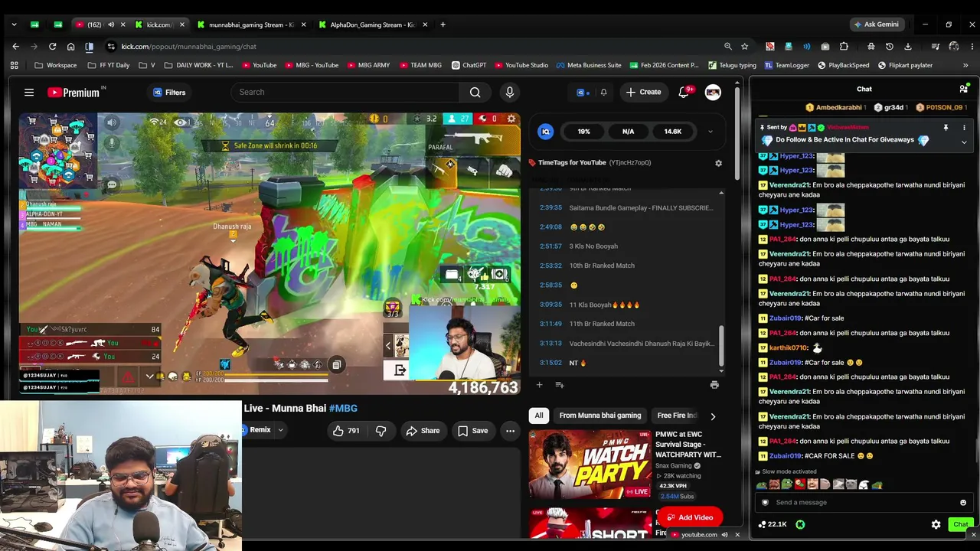Open Kick chat settings gear

click(x=936, y=524)
